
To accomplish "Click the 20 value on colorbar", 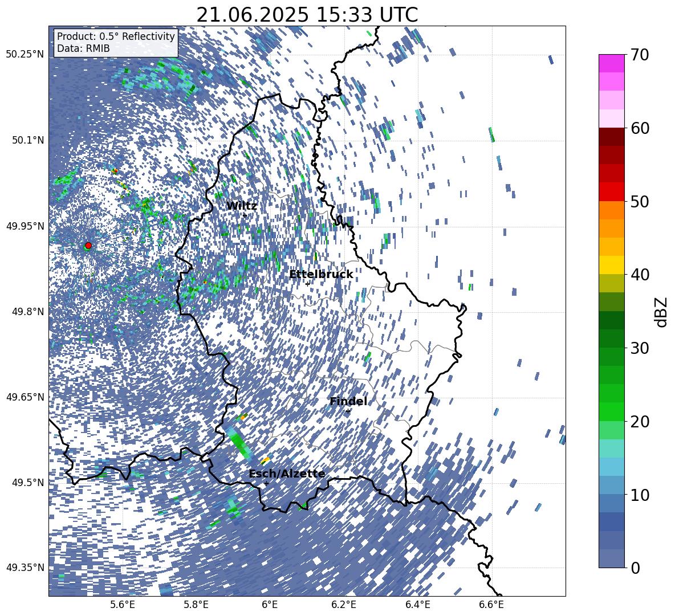I will click(640, 421).
